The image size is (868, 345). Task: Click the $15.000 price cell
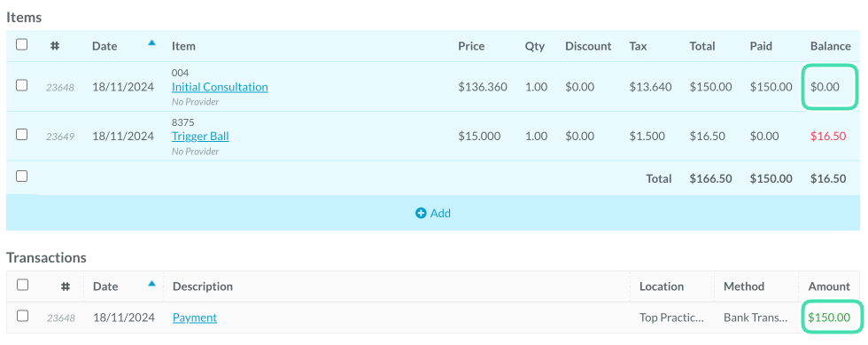[x=479, y=137]
